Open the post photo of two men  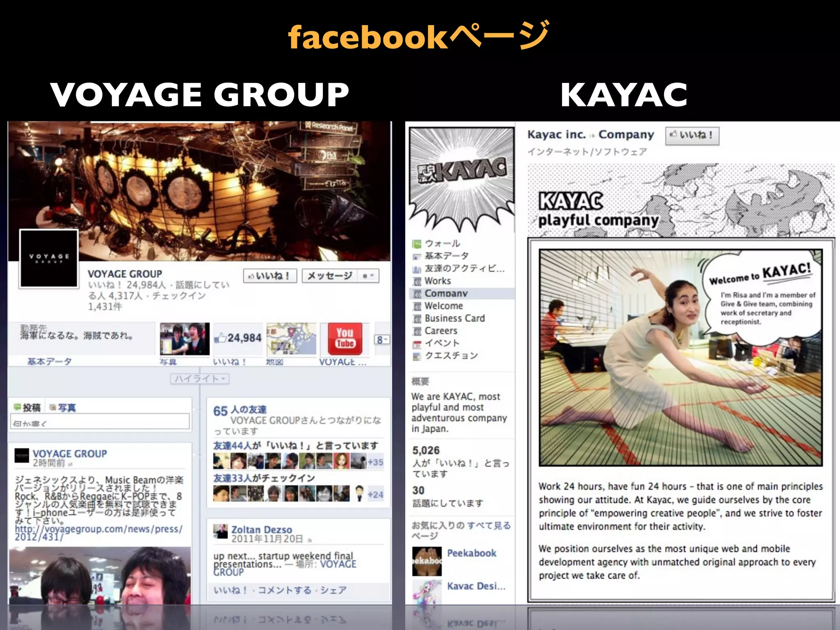[100, 575]
